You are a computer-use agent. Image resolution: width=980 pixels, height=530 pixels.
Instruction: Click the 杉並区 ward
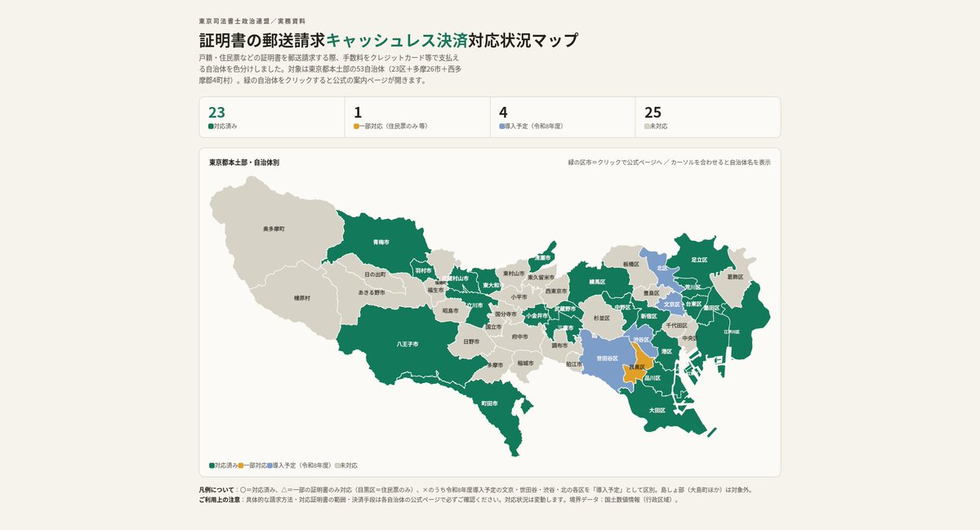coord(602,318)
